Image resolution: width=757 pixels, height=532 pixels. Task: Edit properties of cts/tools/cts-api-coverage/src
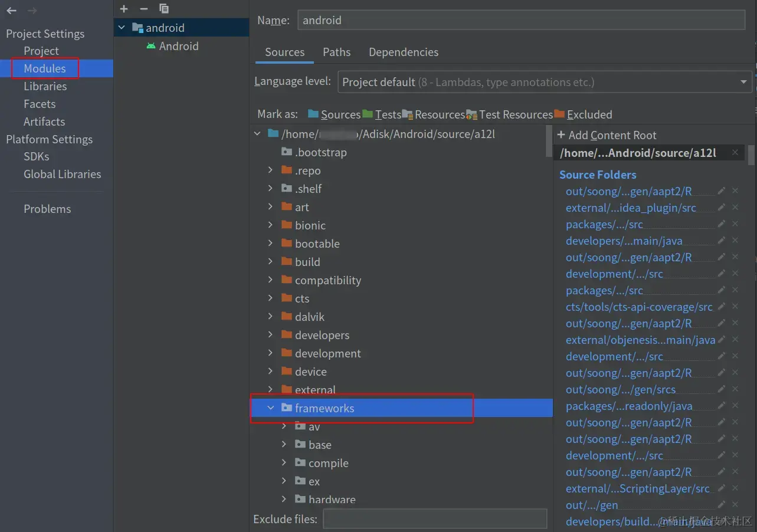pyautogui.click(x=721, y=306)
